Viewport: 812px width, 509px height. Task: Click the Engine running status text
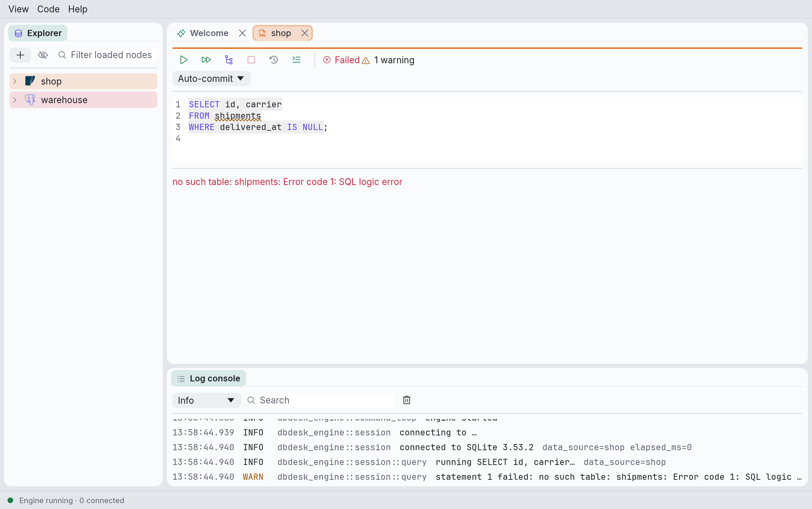[x=72, y=500]
